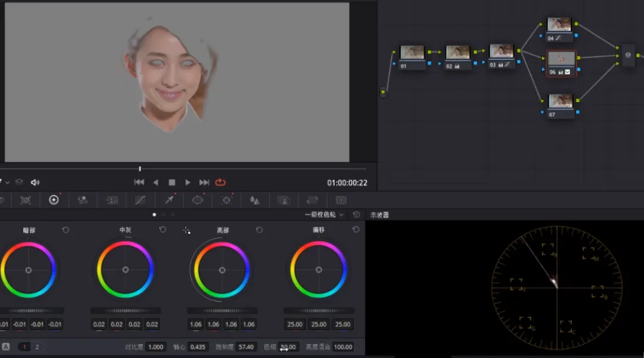
Task: Open the Color Wheels palette
Action: coord(54,200)
